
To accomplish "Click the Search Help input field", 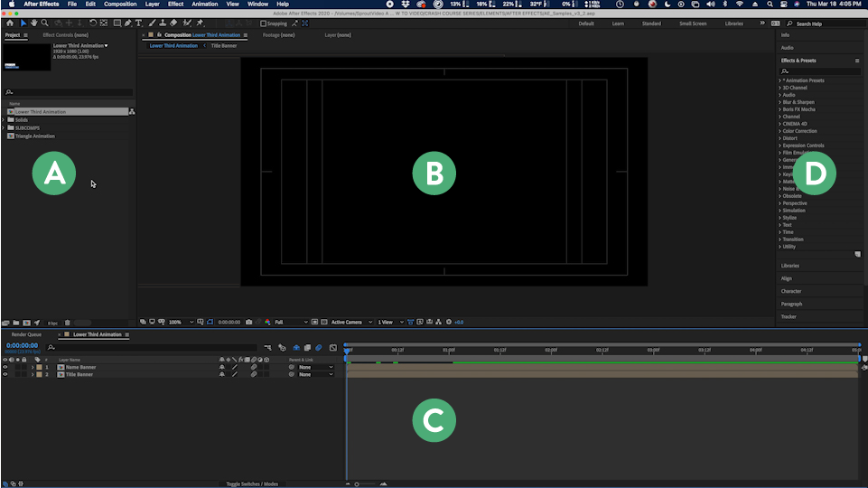I will coord(824,23).
